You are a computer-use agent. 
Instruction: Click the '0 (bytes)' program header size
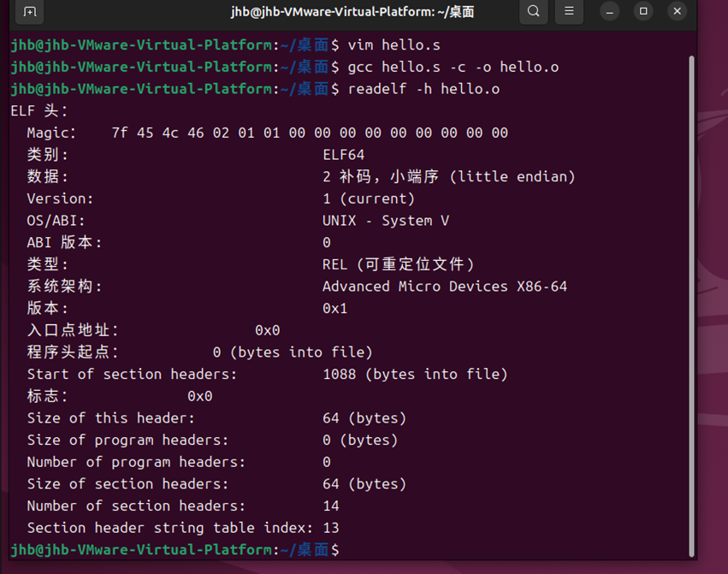click(x=360, y=441)
